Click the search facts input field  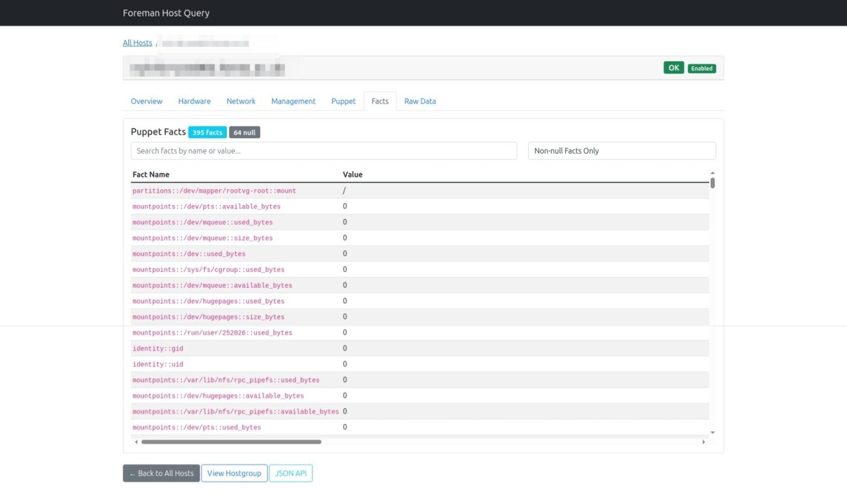pos(324,151)
